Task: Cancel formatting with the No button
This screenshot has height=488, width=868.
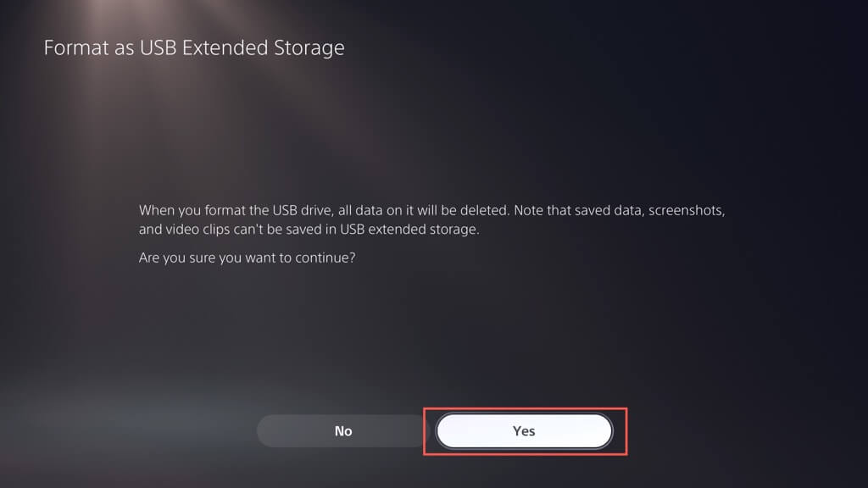Action: (x=342, y=431)
